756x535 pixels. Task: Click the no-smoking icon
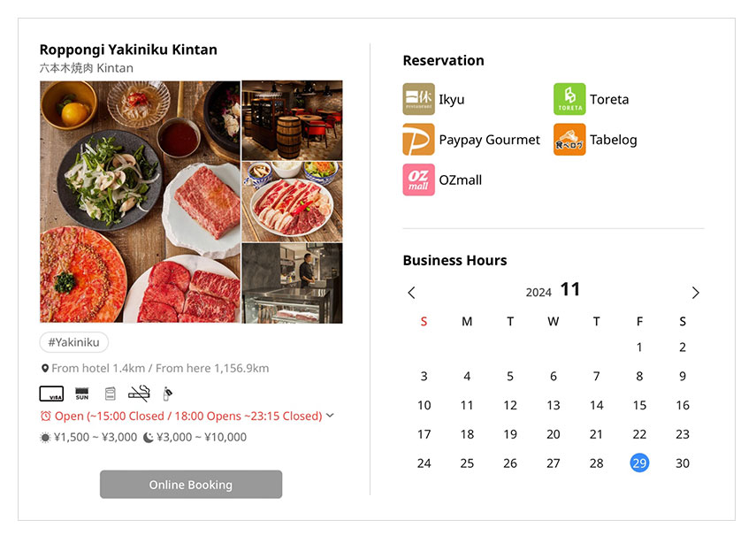point(139,394)
